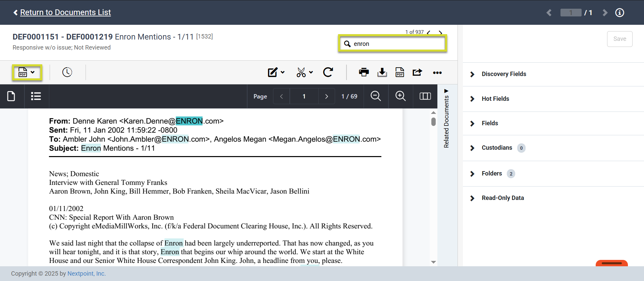Image resolution: width=644 pixels, height=281 pixels.
Task: Click "Interview with General Tommy Franks" line
Action: [x=108, y=183]
